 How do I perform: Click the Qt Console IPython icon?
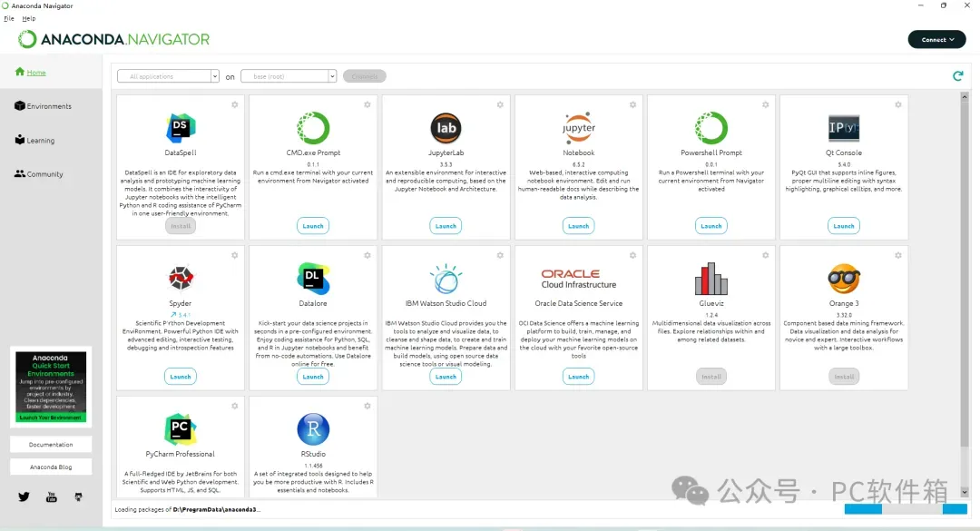[844, 128]
